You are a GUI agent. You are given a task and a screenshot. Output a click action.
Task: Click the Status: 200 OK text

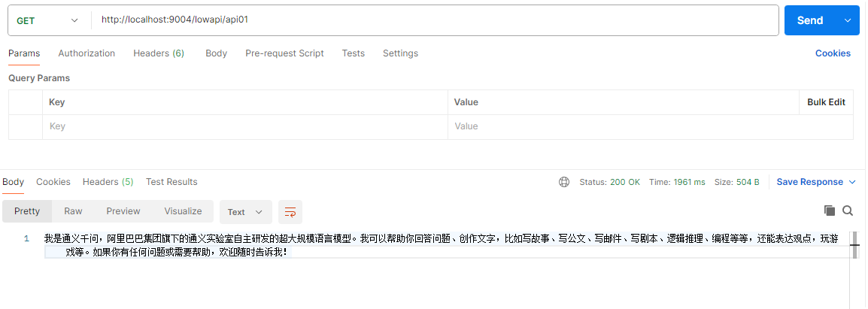tap(609, 182)
